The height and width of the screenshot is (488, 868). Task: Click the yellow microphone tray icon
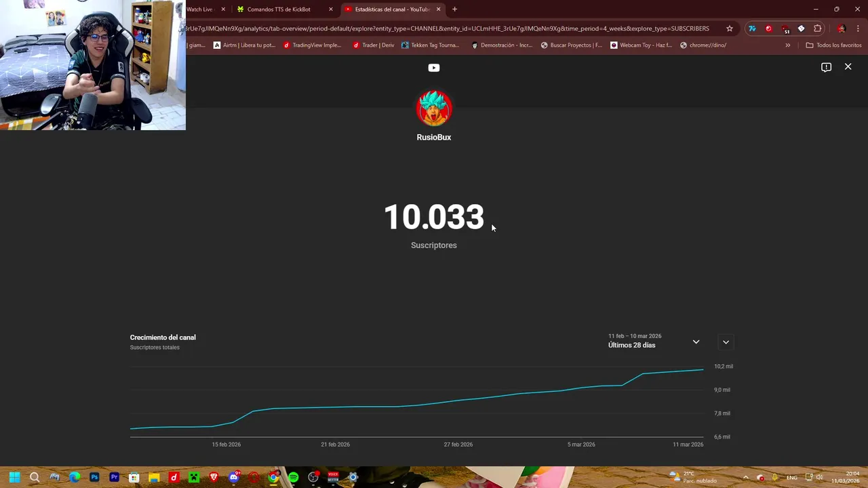(x=775, y=477)
